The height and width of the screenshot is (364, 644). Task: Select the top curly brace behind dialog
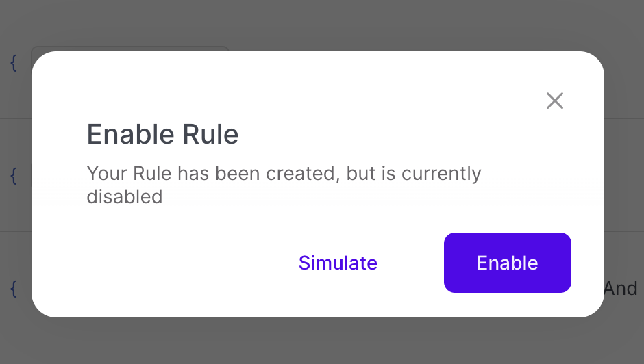13,64
